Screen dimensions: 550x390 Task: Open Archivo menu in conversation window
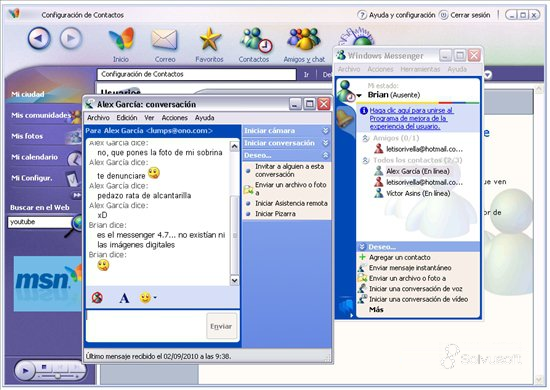[x=98, y=118]
